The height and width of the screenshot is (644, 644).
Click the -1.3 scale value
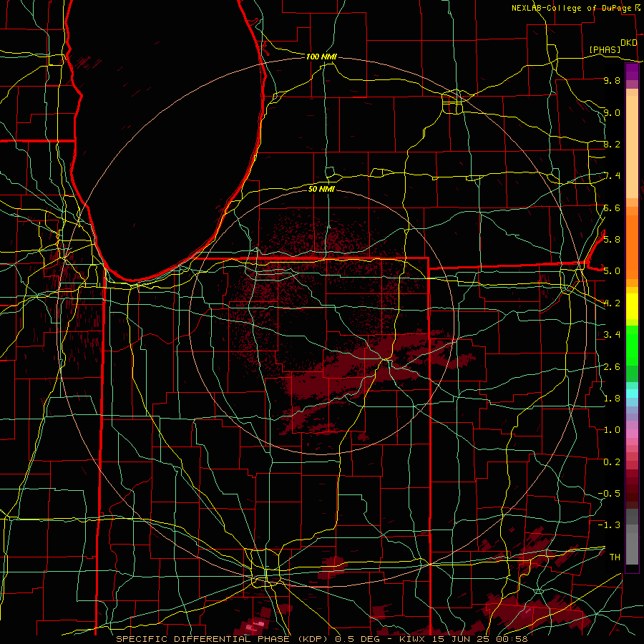click(x=609, y=525)
